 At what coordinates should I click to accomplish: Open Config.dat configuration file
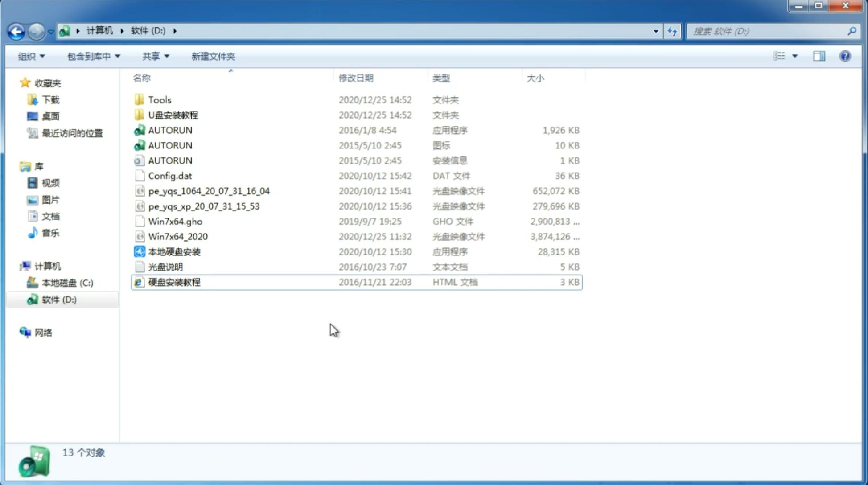tap(170, 175)
